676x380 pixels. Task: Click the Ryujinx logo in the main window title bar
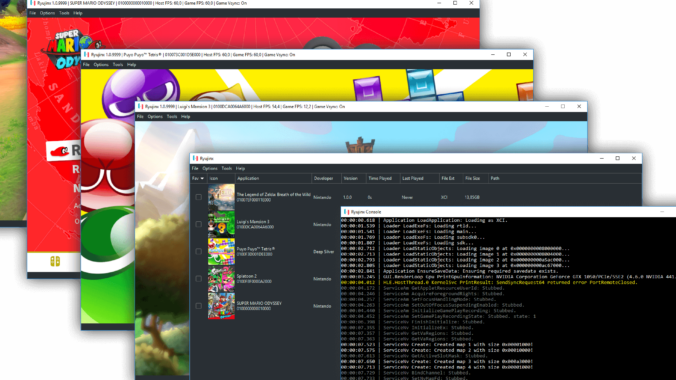pyautogui.click(x=196, y=158)
